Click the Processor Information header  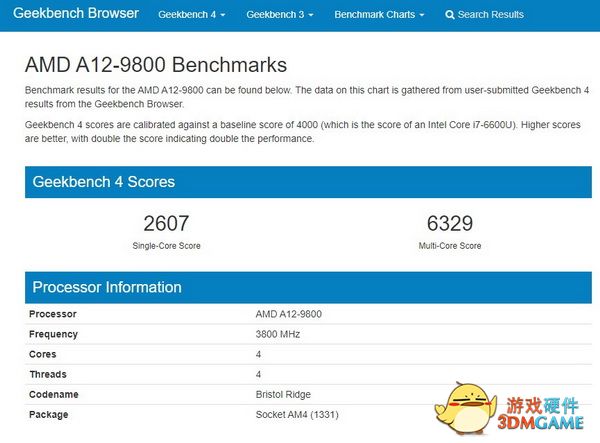point(308,287)
